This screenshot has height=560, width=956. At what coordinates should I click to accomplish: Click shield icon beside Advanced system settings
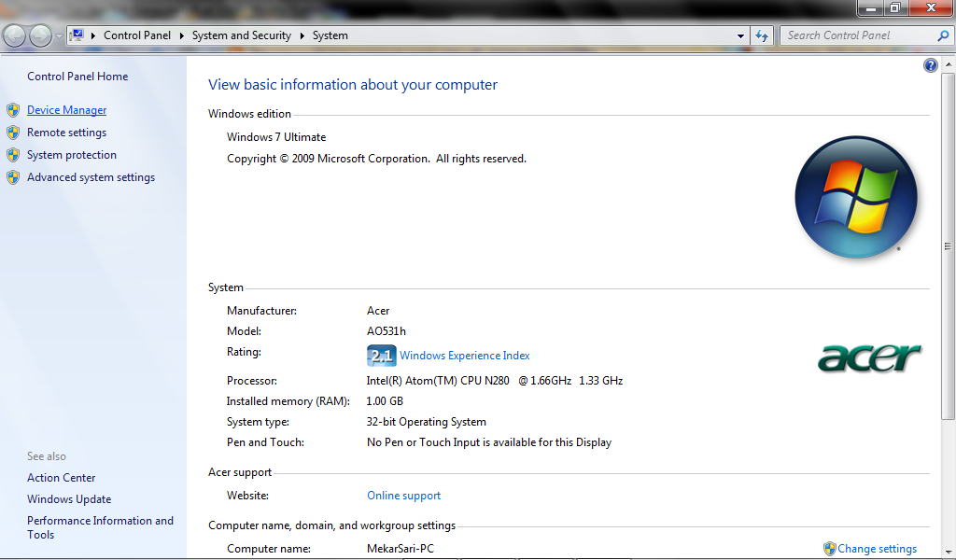click(13, 177)
